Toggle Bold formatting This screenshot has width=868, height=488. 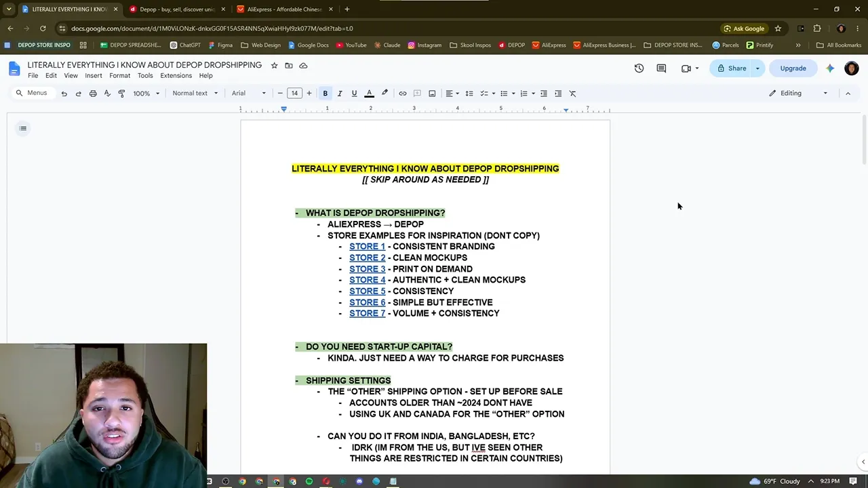pos(325,94)
